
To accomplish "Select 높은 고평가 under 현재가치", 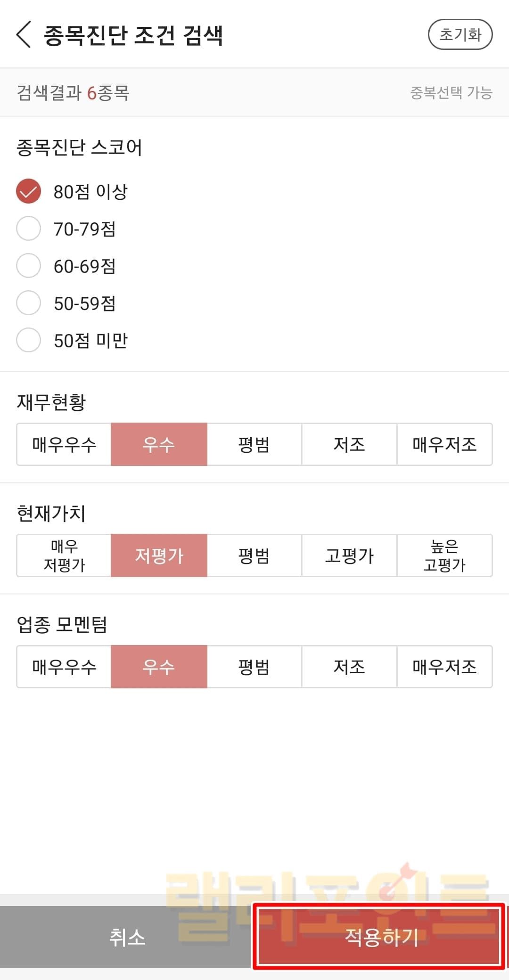I will pyautogui.click(x=444, y=555).
